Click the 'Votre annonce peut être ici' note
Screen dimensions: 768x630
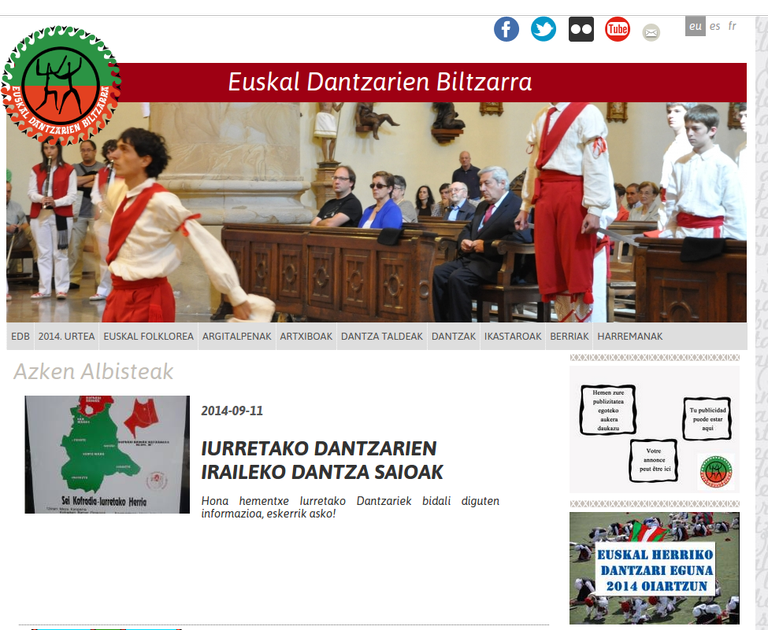coord(654,460)
